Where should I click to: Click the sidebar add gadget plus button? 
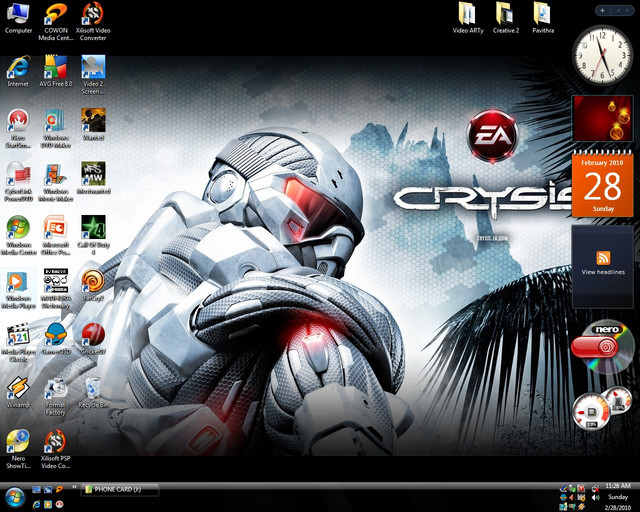pyautogui.click(x=602, y=10)
